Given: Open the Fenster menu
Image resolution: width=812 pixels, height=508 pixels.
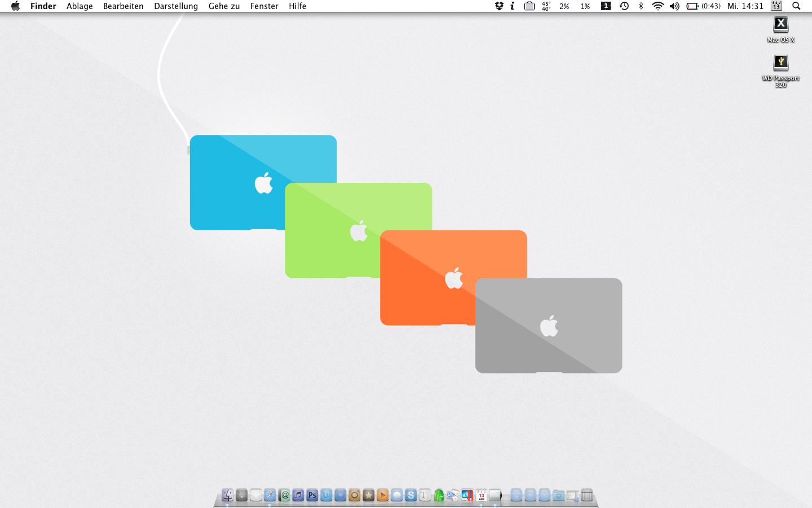Looking at the screenshot, I should pos(264,6).
